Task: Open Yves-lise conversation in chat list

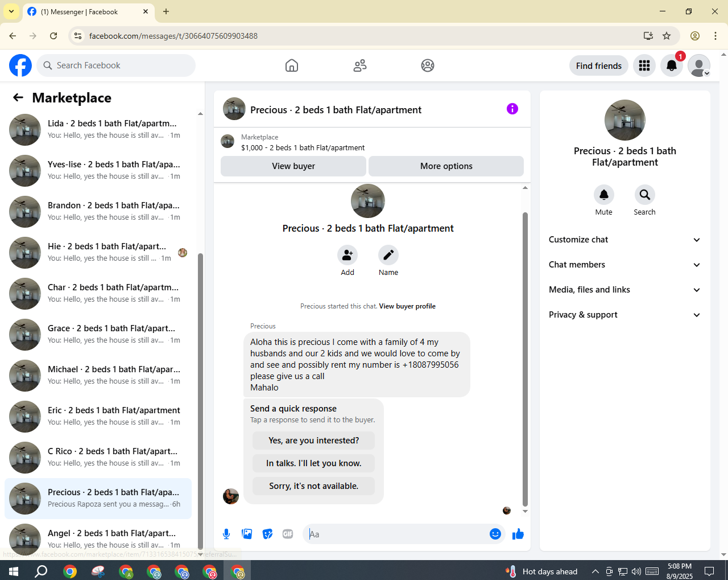Action: (98, 171)
